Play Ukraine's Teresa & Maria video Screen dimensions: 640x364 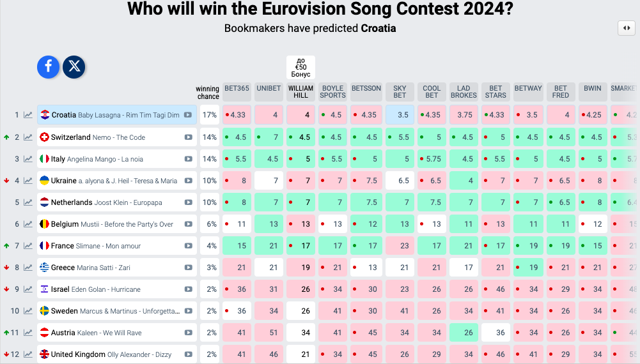click(x=188, y=181)
